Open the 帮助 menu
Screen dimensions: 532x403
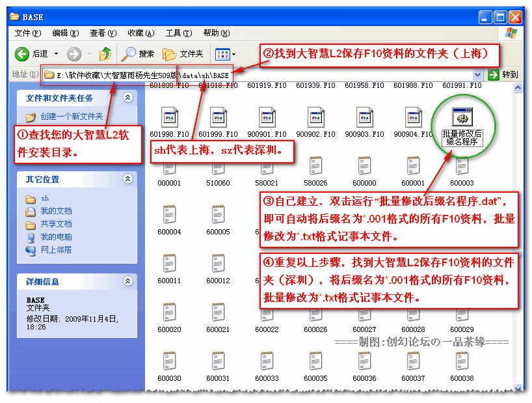click(x=216, y=33)
